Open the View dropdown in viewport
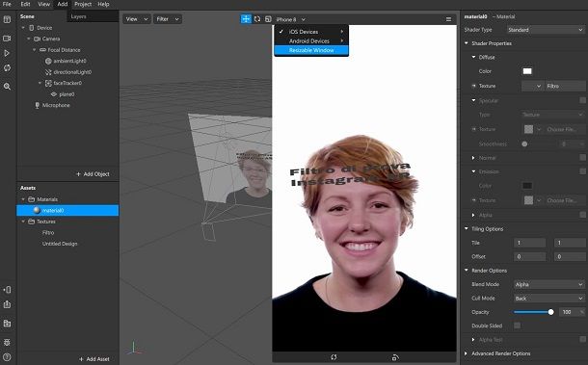 click(x=137, y=19)
